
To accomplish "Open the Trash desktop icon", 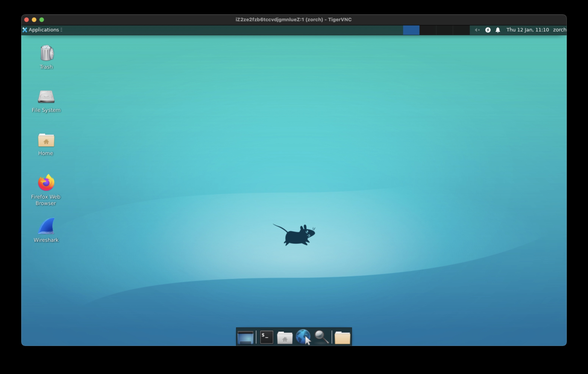I will point(46,53).
